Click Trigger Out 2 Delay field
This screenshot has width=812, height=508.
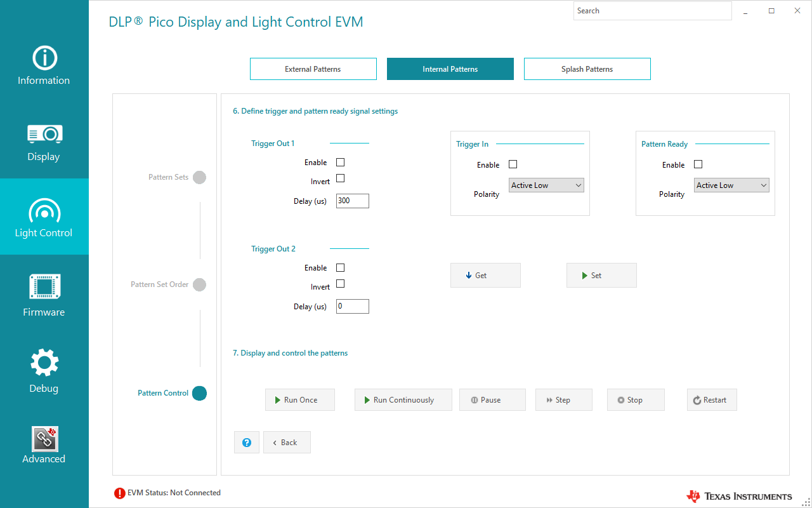pos(353,306)
